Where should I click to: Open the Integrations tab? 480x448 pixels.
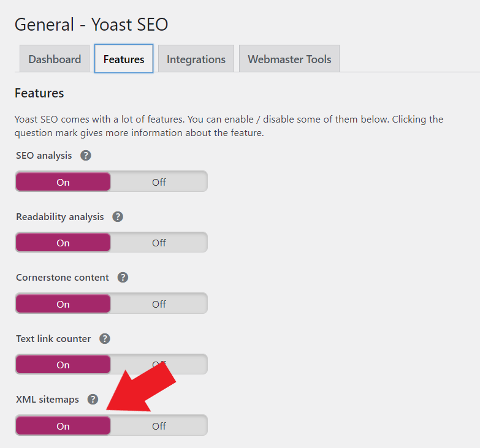(196, 59)
